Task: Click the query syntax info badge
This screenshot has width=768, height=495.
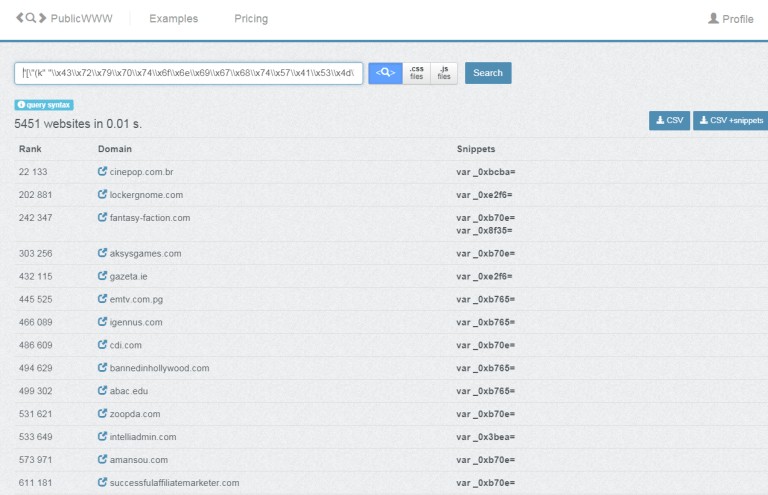Action: 44,105
